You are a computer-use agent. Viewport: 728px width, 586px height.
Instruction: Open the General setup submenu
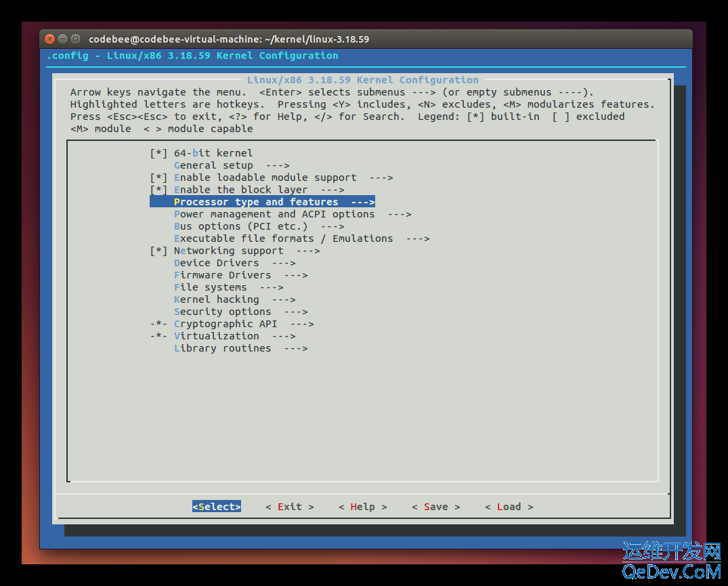tap(232, 165)
